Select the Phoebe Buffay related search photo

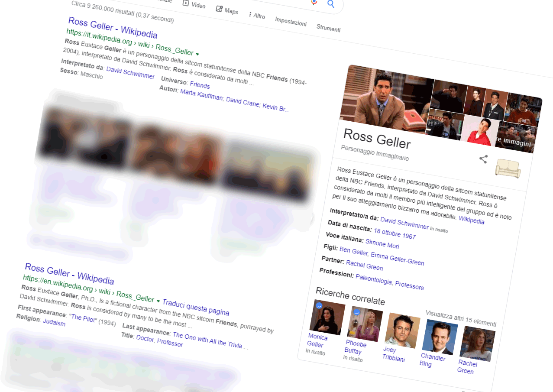(x=364, y=324)
